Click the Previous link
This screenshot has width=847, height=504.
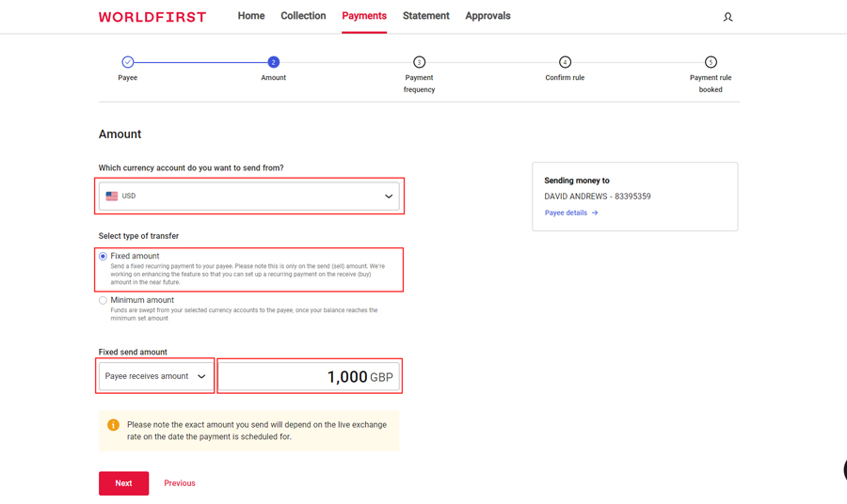click(180, 483)
